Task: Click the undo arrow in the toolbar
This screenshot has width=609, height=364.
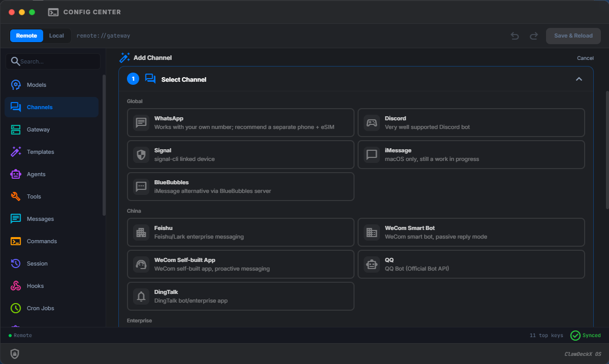Action: [515, 36]
